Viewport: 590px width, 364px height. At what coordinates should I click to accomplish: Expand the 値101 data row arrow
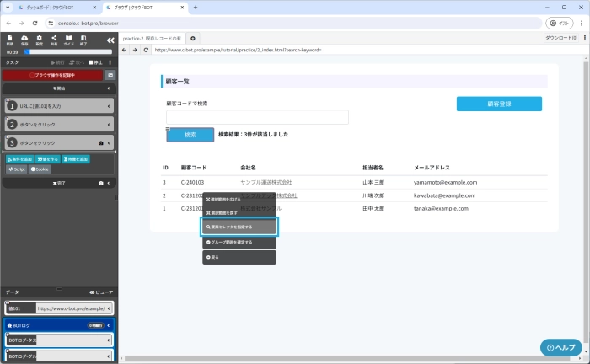[110, 308]
